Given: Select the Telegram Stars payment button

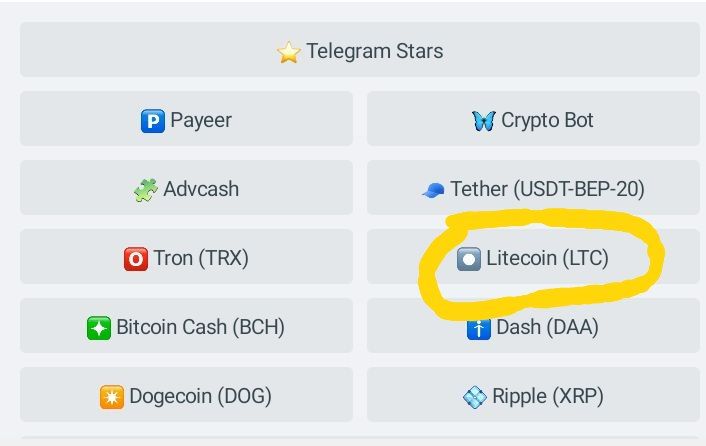Looking at the screenshot, I should click(360, 50).
